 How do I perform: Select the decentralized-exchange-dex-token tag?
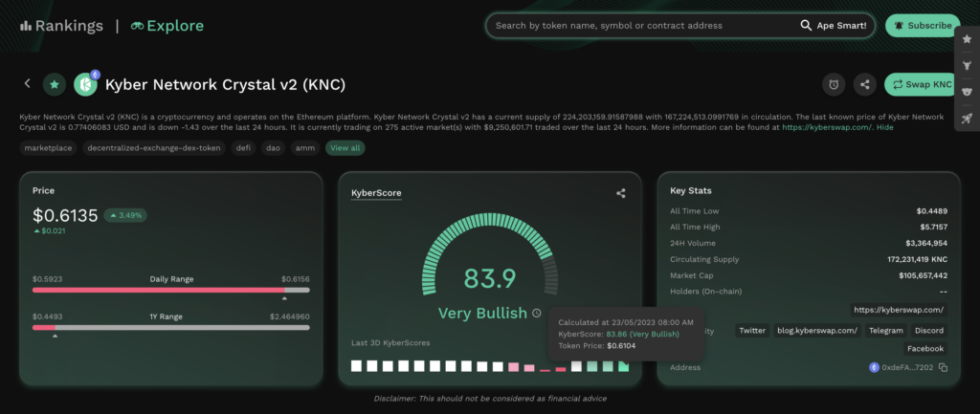click(154, 148)
